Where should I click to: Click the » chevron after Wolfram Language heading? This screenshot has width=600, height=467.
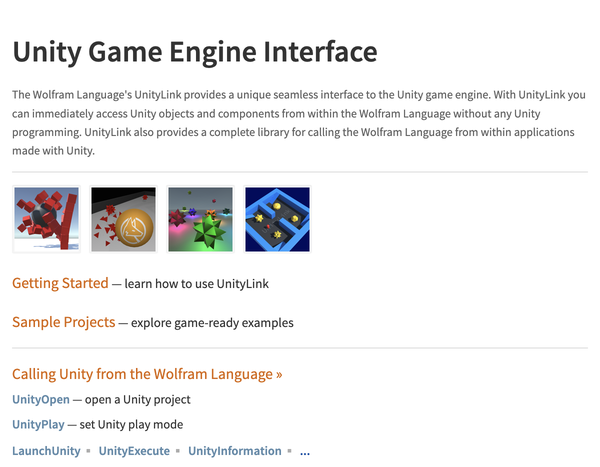(x=279, y=374)
